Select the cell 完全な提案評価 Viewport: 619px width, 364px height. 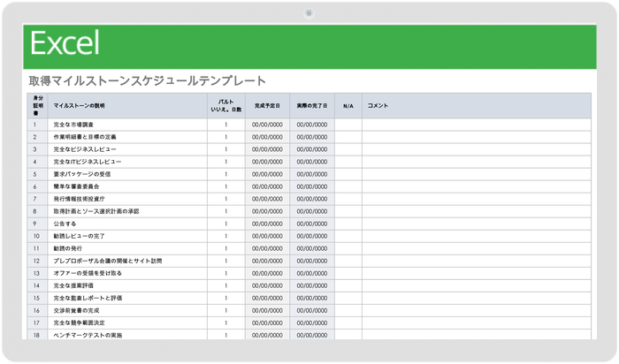tap(127, 285)
